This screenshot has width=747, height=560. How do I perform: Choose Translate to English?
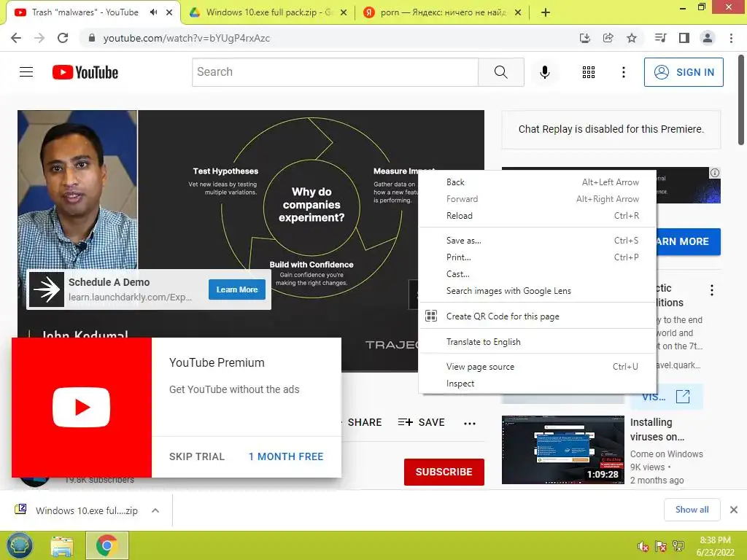[538, 342]
